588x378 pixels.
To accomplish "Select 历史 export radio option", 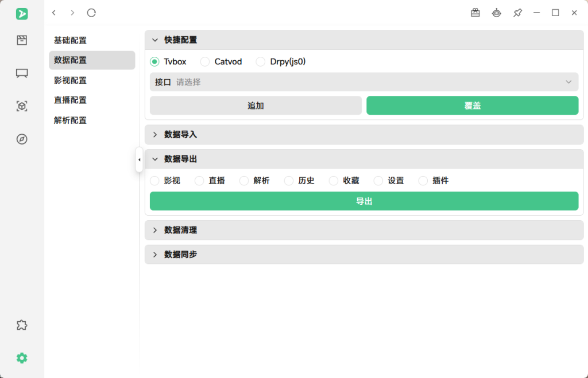I will click(289, 181).
